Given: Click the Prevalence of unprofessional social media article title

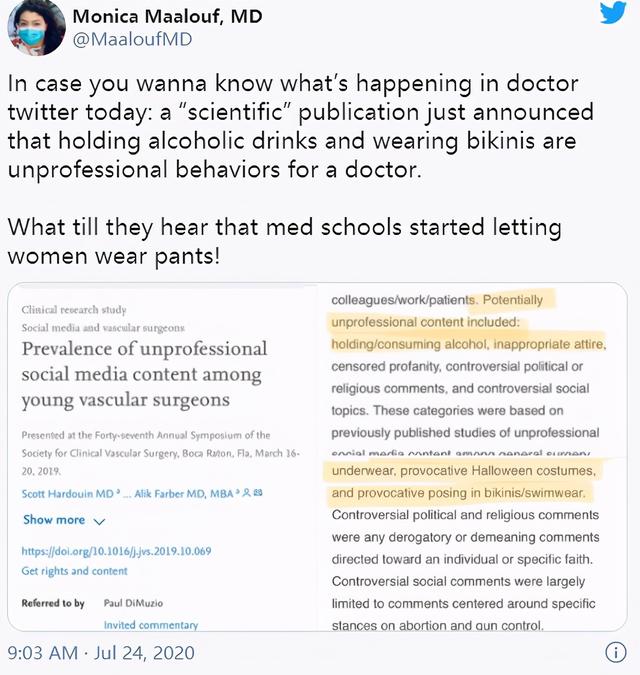Looking at the screenshot, I should coord(144,374).
